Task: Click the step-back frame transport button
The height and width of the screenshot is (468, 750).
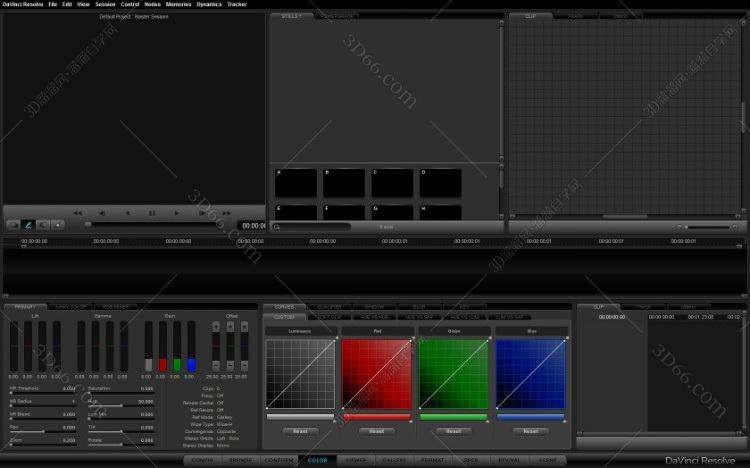Action: click(x=102, y=213)
